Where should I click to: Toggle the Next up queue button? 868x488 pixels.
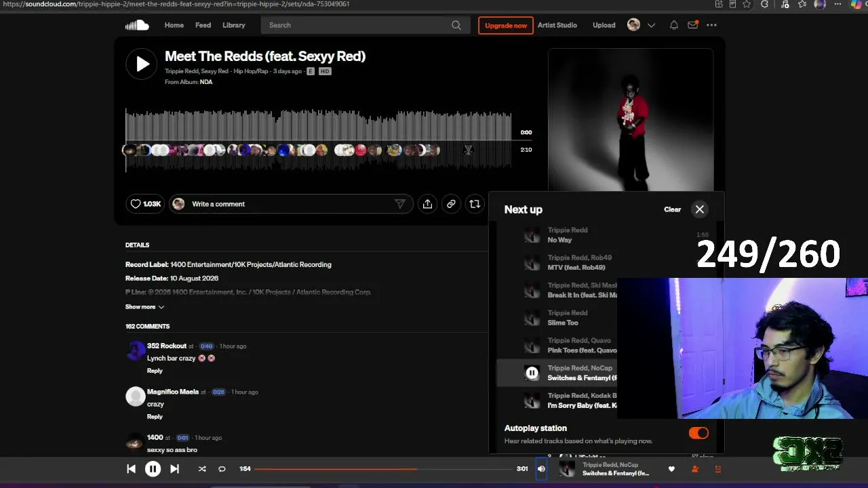point(718,469)
